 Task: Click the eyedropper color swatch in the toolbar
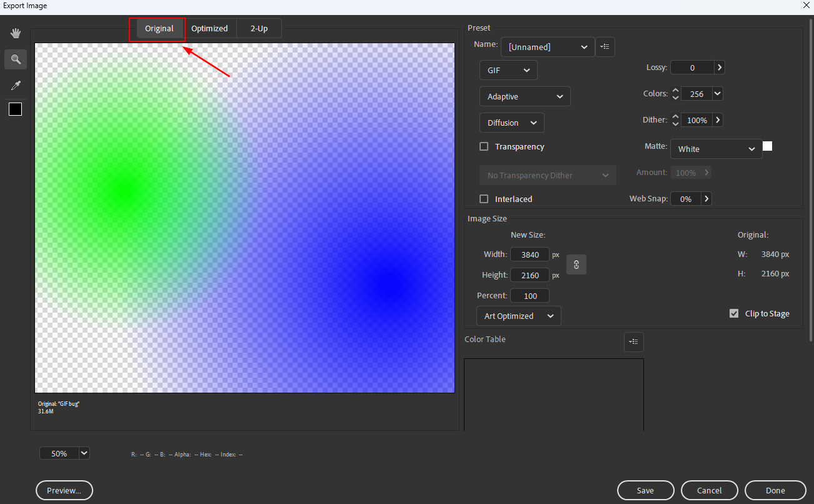(x=15, y=109)
